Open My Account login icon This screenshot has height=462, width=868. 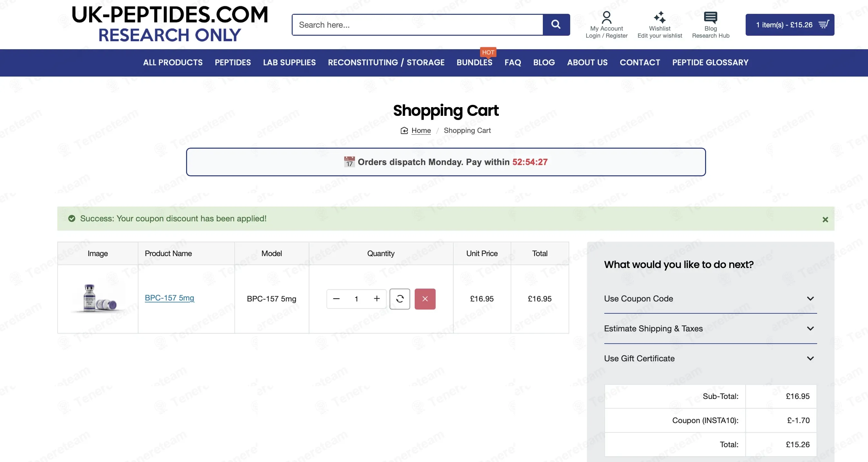pyautogui.click(x=606, y=17)
